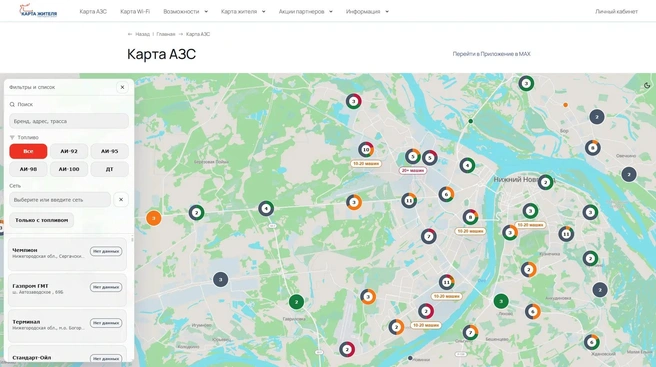Expand the Информация dropdown arrow

[387, 12]
